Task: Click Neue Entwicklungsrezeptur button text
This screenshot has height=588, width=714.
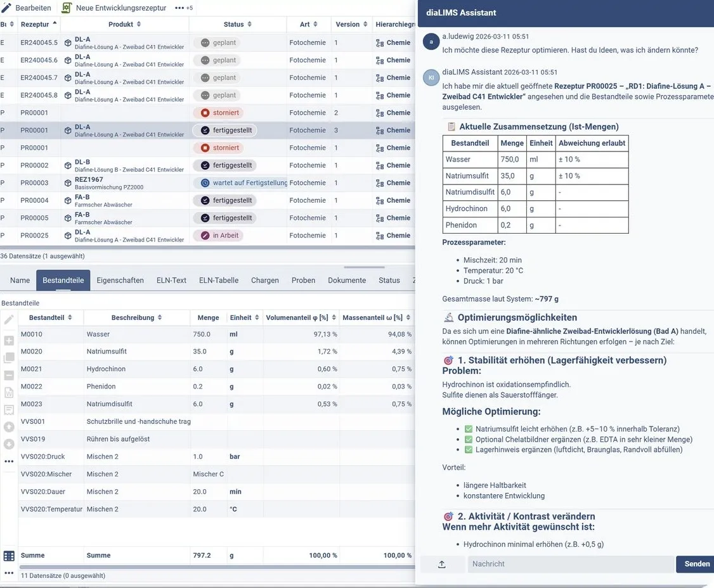Action: tap(121, 8)
